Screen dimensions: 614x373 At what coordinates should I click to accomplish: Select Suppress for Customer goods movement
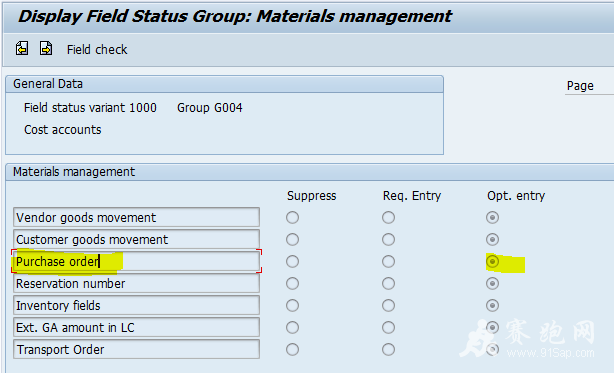click(292, 240)
